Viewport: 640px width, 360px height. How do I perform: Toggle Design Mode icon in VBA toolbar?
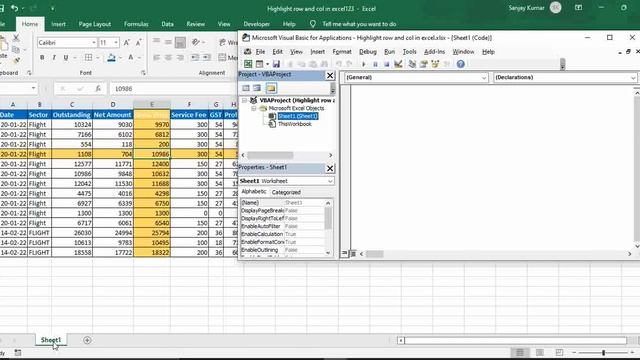[x=398, y=64]
